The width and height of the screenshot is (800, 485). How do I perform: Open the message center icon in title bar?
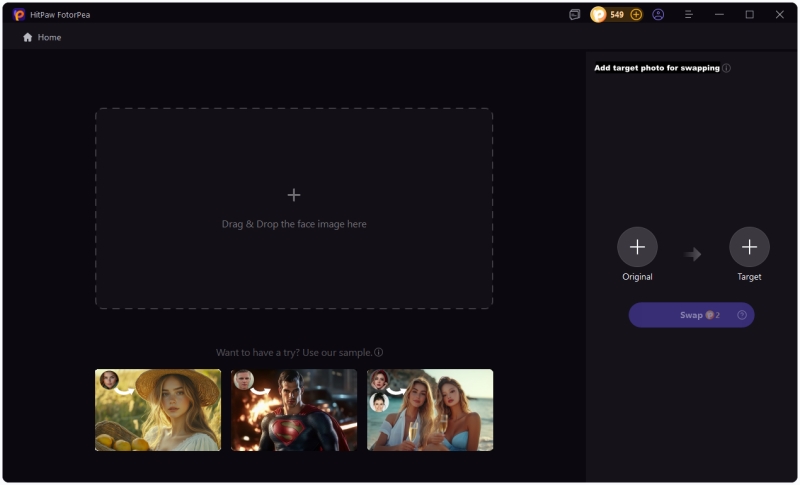pyautogui.click(x=574, y=15)
